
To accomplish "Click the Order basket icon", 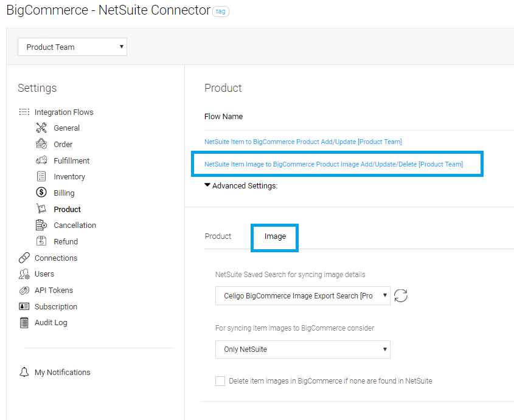I will [x=41, y=144].
